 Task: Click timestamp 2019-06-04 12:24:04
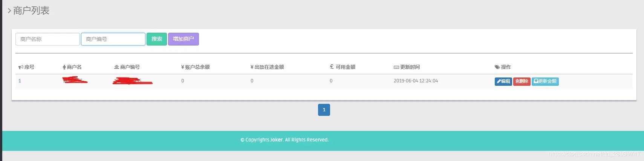[416, 81]
